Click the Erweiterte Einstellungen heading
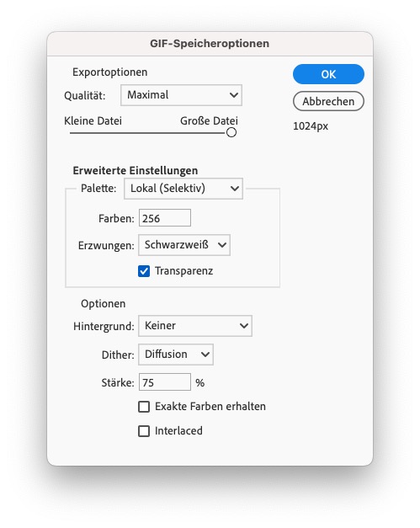This screenshot has width=420, height=528. coord(136,170)
